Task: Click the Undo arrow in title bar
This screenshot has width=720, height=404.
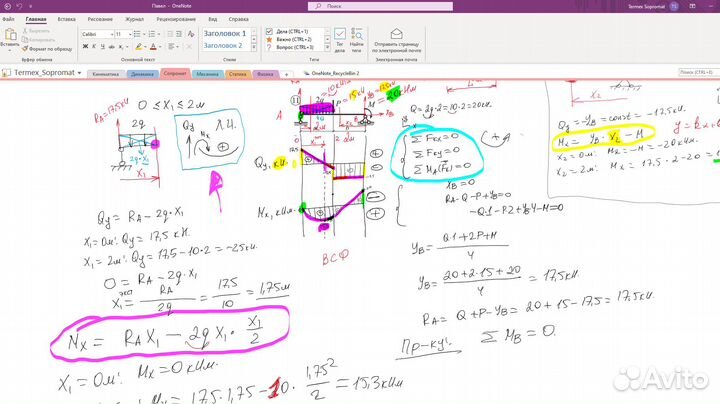Action: (x=18, y=6)
